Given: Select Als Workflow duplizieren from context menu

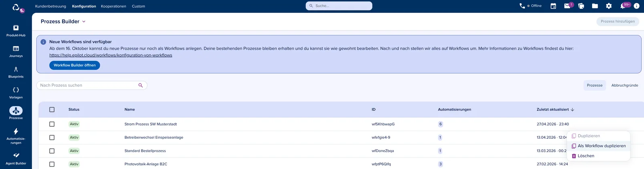Looking at the screenshot, I should [599, 146].
